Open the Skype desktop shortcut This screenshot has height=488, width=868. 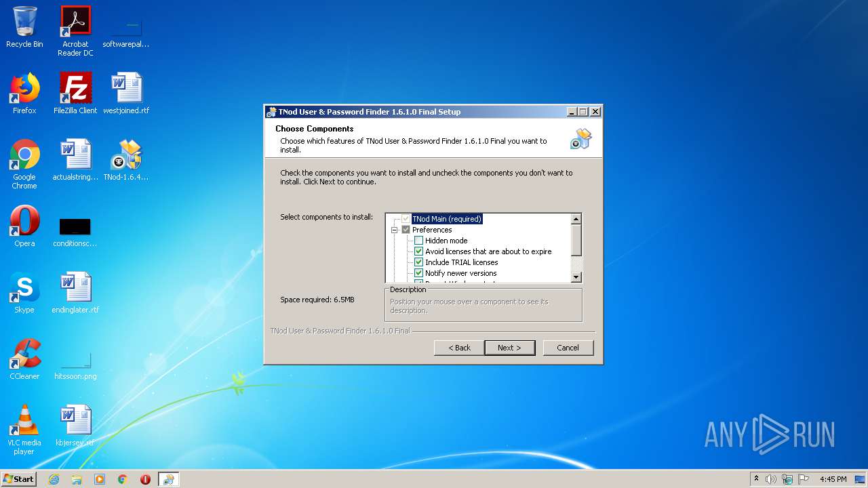point(24,293)
